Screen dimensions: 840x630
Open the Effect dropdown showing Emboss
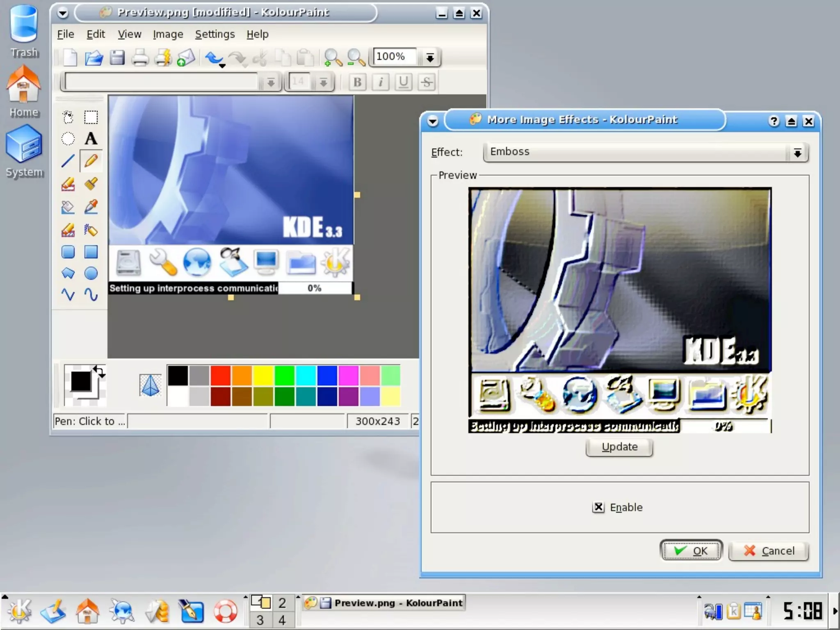(x=646, y=152)
